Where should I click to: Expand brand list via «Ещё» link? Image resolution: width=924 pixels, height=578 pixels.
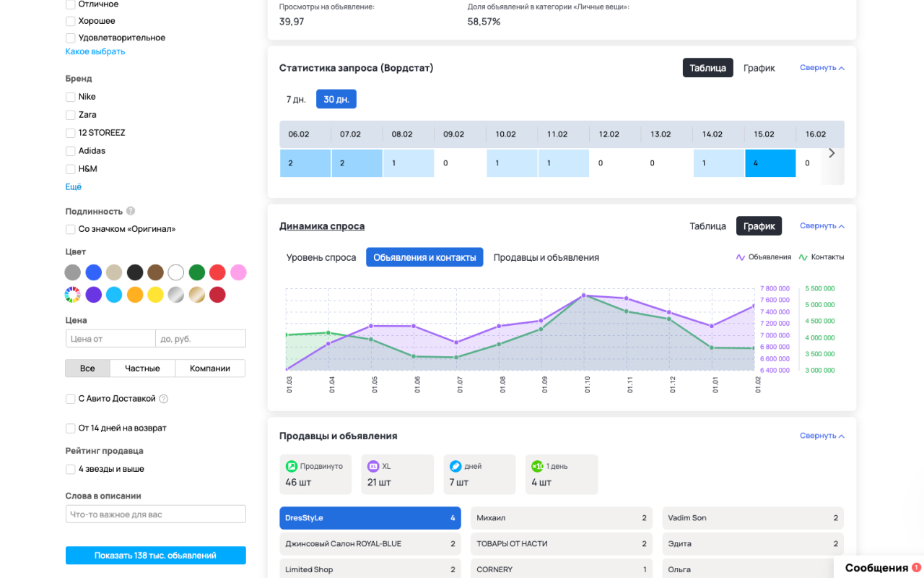73,186
